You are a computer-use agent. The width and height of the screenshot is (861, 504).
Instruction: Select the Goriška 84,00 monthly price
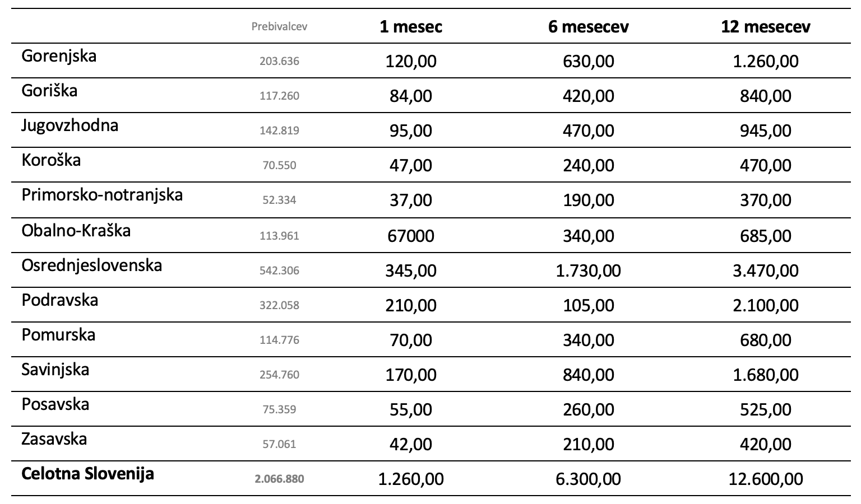point(411,96)
